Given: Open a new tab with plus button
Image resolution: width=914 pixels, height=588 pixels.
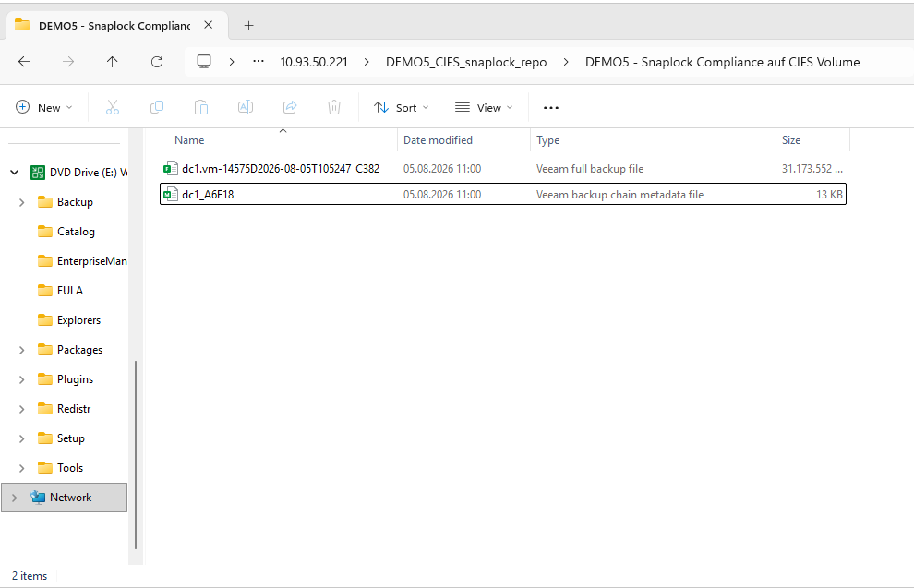Looking at the screenshot, I should (x=249, y=25).
